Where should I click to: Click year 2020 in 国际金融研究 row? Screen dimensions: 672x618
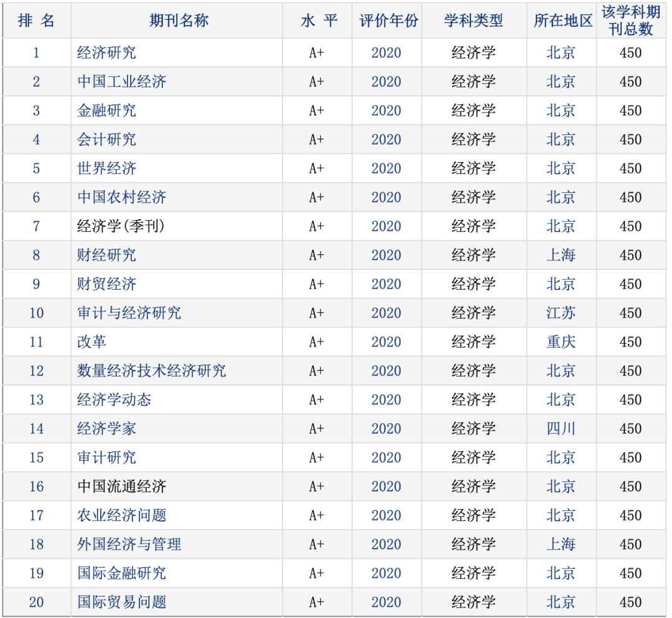point(386,573)
